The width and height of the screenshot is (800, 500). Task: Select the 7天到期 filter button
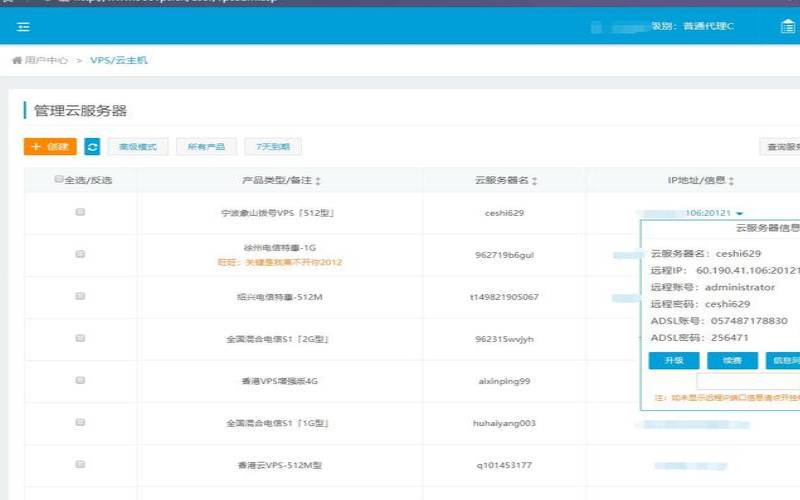point(273,147)
